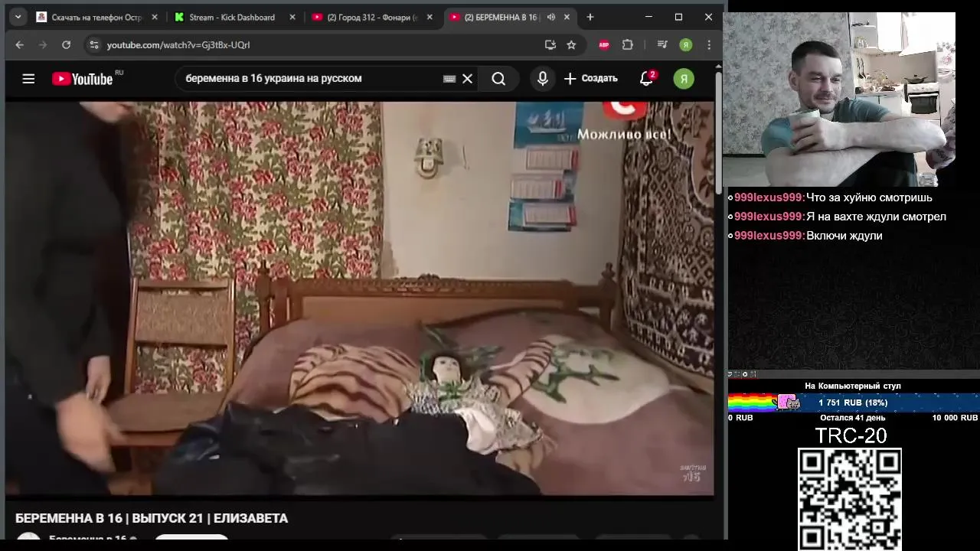Select the 'БЕРЕМЕННА В 16' active tab
Screen dimensions: 980x551
(510, 17)
